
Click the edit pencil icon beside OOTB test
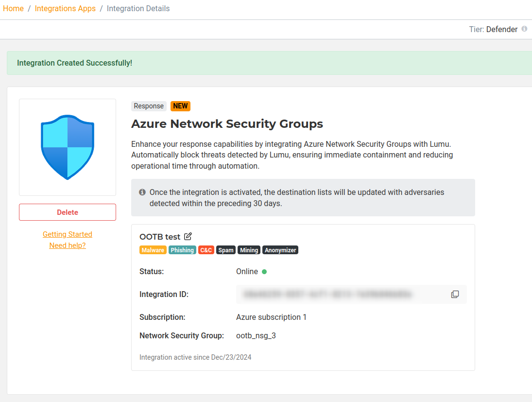tap(188, 237)
